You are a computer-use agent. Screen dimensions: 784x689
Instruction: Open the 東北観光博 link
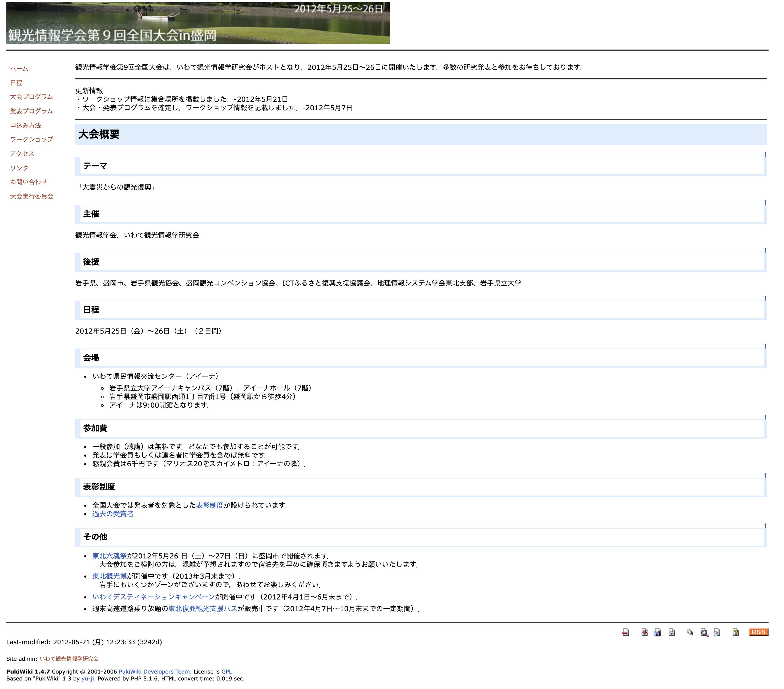coord(109,576)
